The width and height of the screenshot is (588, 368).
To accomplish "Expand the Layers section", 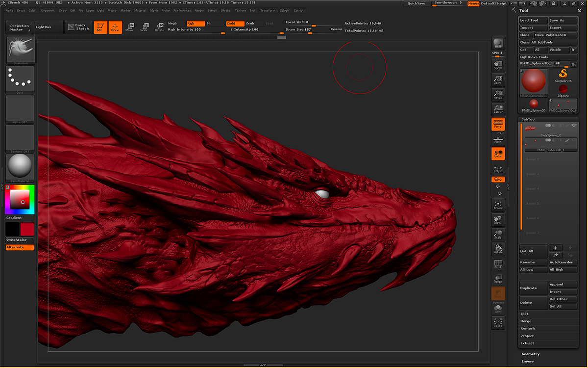I will click(528, 361).
